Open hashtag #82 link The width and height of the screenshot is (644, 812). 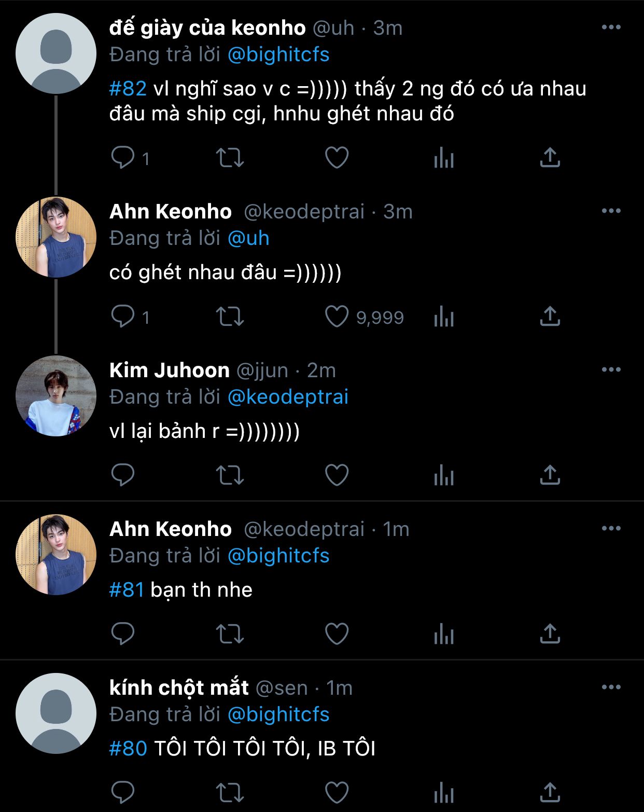(128, 89)
